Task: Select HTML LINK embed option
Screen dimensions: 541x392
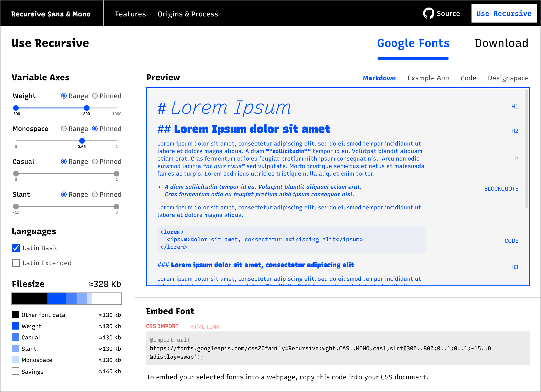Action: pyautogui.click(x=205, y=327)
